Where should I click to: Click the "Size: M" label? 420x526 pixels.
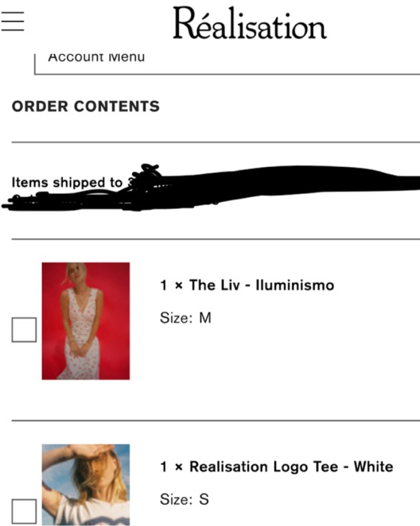[x=186, y=318]
